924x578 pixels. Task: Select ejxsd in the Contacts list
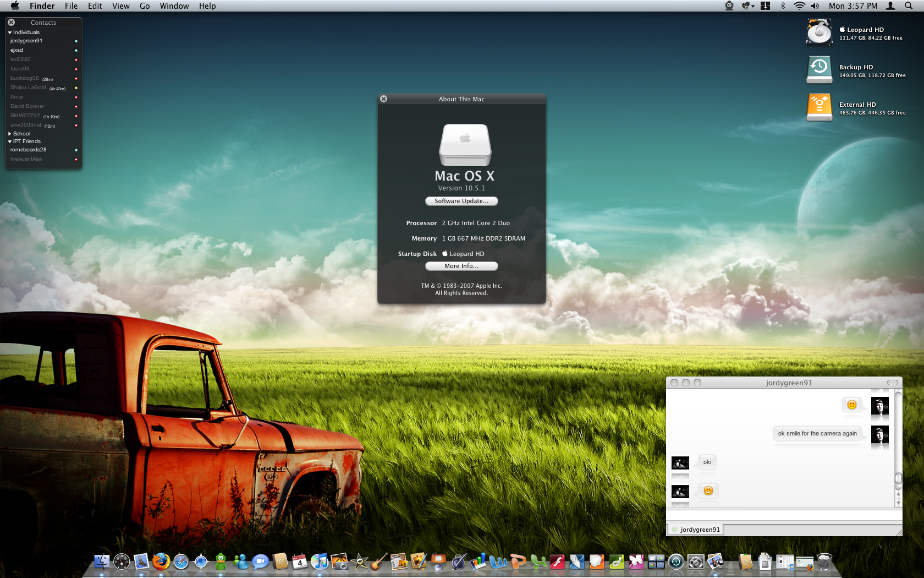[43, 50]
